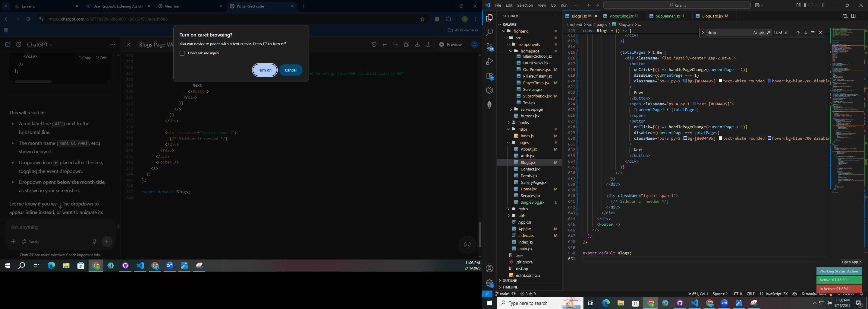The image size is (868, 309).
Task: Open Chrome Extensions puzzle icon
Action: click(x=448, y=19)
